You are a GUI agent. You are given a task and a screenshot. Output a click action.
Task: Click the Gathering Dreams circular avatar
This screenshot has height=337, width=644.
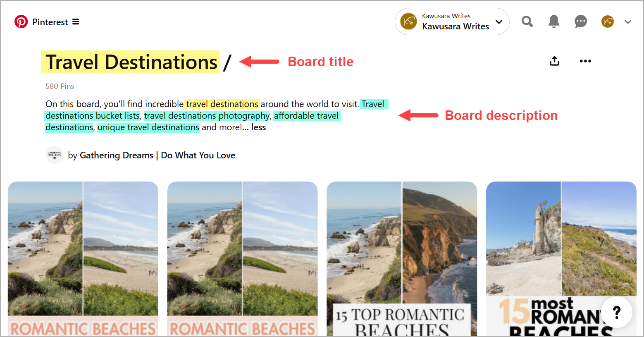(54, 155)
